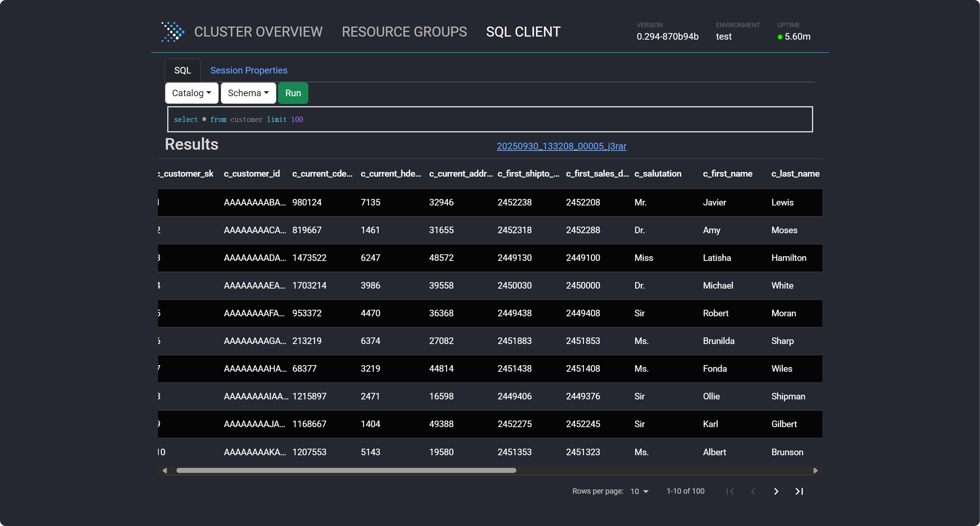Select the SQL tab
This screenshot has width=980, height=526.
click(x=183, y=70)
